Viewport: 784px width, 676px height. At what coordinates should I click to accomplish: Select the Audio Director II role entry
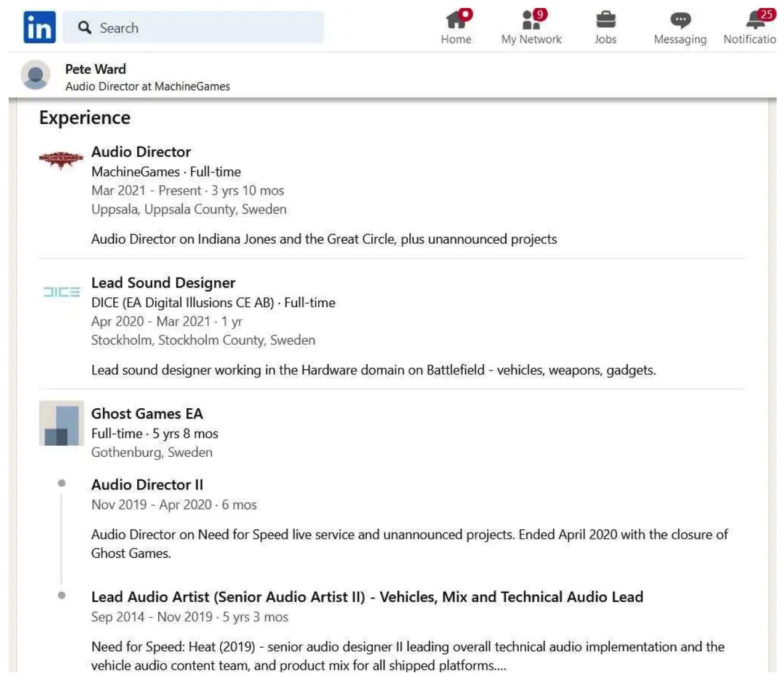point(147,485)
